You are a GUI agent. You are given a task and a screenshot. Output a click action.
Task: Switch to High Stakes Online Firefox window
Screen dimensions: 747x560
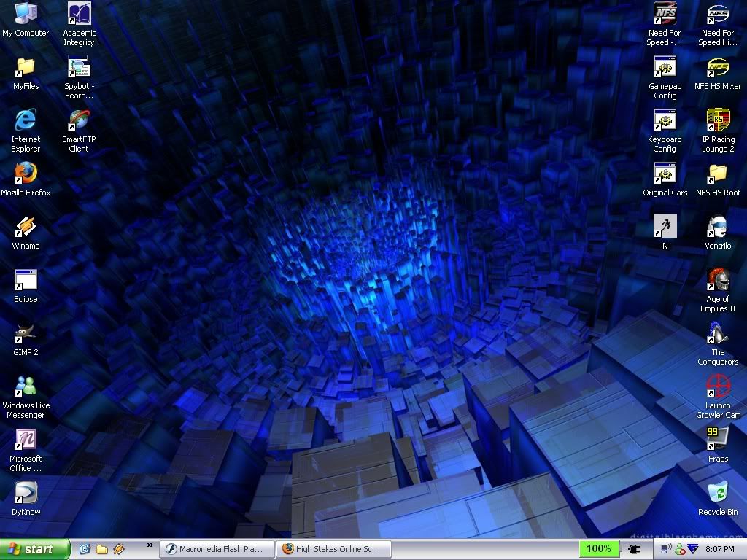click(334, 549)
